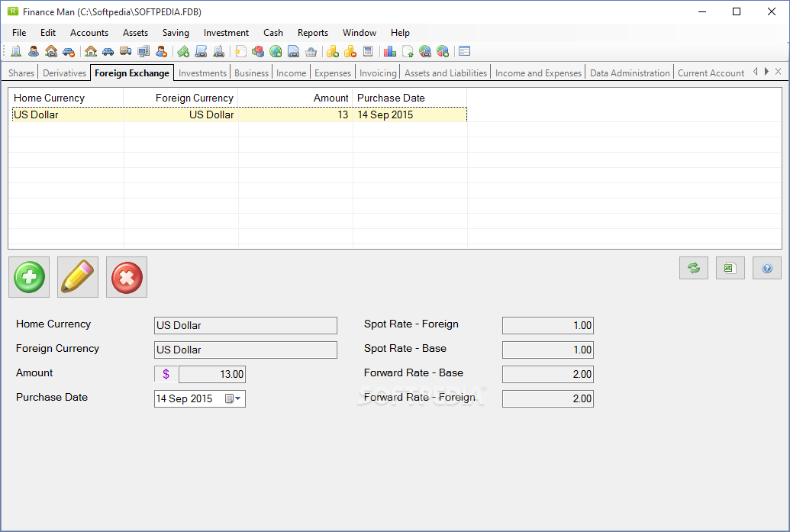Switch to the Current Account tab

711,73
